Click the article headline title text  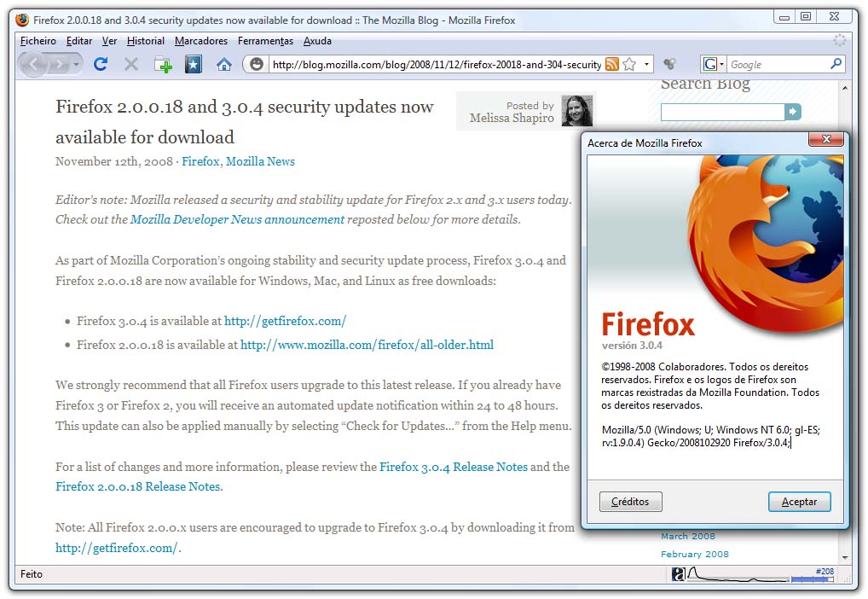pos(244,121)
